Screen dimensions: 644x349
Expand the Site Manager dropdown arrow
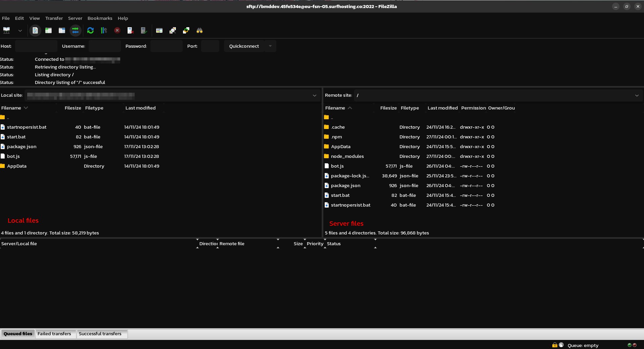pos(20,31)
